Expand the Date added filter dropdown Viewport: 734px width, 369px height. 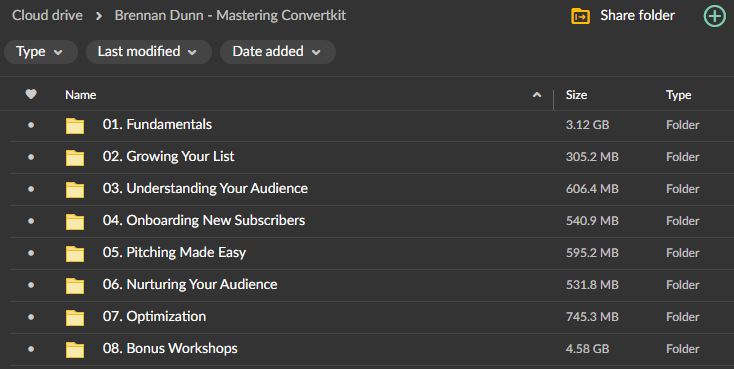(278, 52)
